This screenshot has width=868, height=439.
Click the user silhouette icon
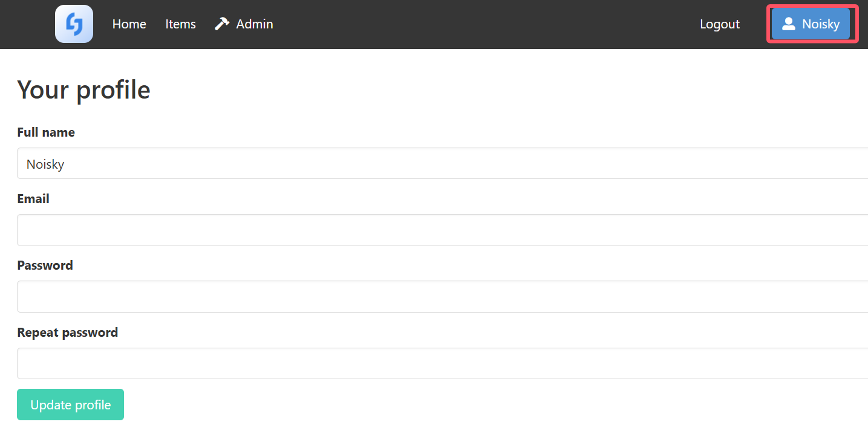(x=788, y=24)
